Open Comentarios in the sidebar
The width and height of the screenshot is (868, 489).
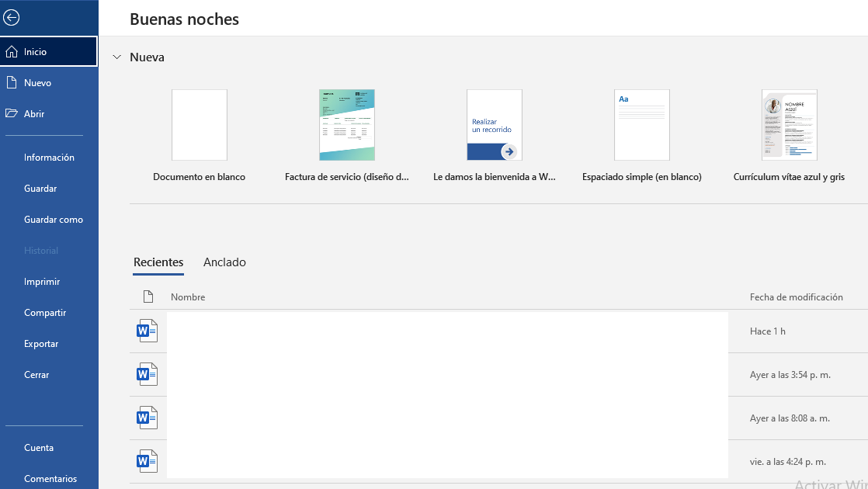click(x=49, y=478)
